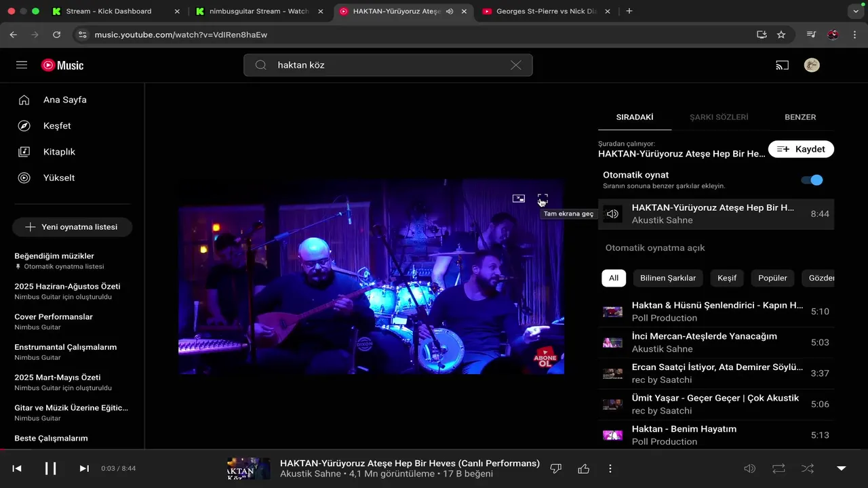Select Bilinen Şarkılar filter chip

click(x=668, y=278)
